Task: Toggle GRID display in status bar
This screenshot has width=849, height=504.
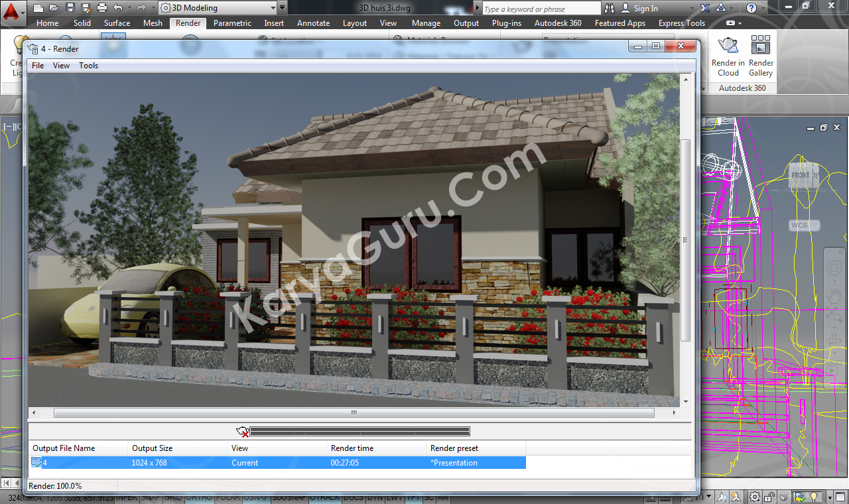Action: pyautogui.click(x=172, y=497)
